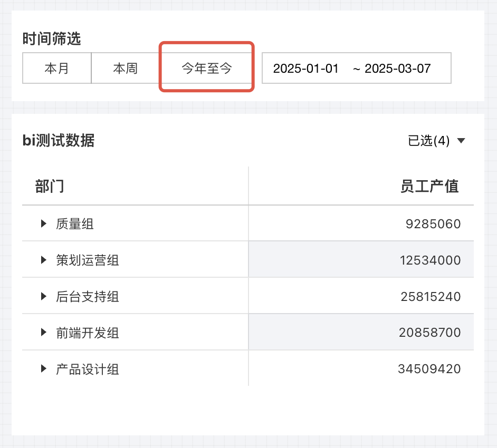The height and width of the screenshot is (448, 497).
Task: Select the 本月 time filter
Action: [x=56, y=69]
